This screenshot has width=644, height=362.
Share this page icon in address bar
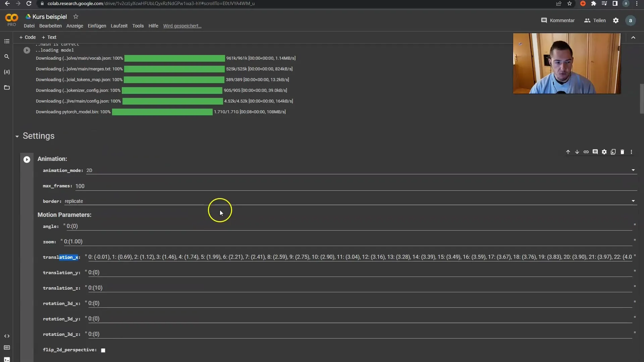[x=559, y=3]
